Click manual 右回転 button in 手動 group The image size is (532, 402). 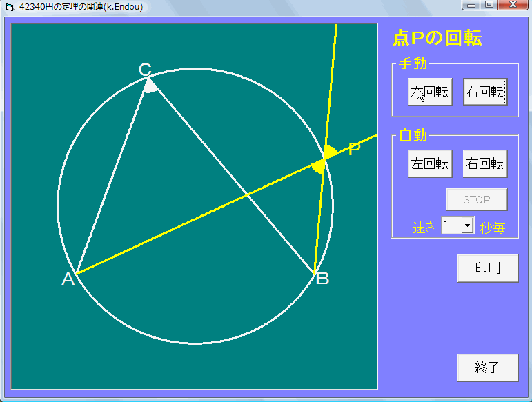click(x=485, y=92)
